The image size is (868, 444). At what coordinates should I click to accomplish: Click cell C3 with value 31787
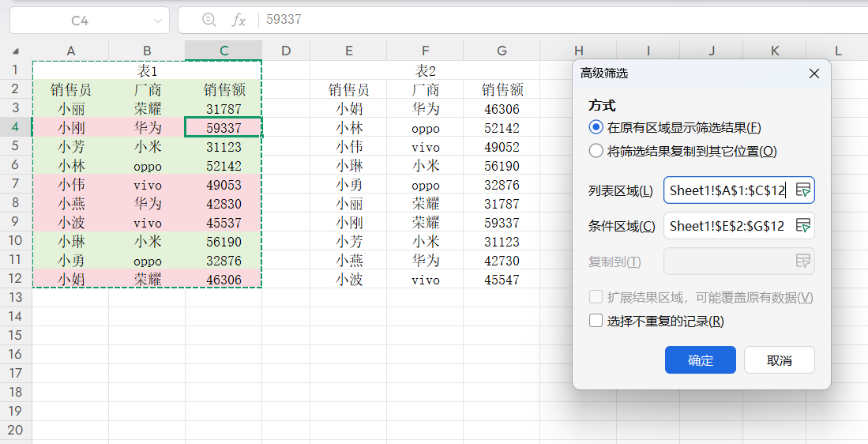coord(224,108)
